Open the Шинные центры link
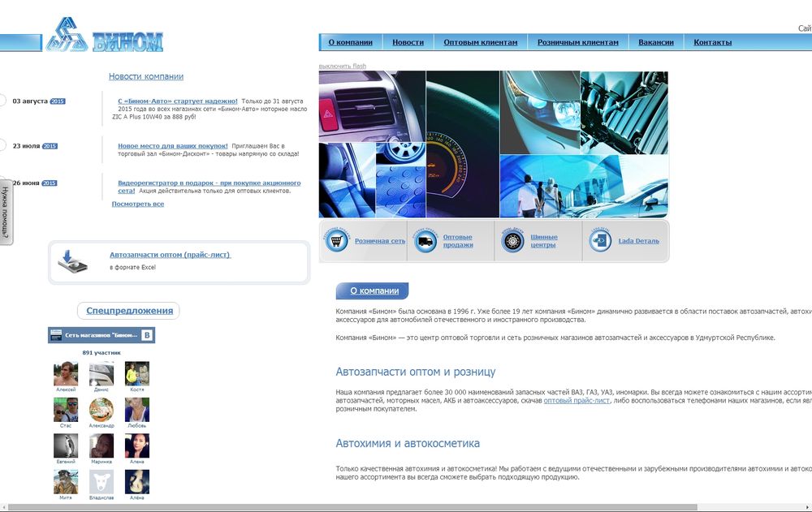 [544, 241]
